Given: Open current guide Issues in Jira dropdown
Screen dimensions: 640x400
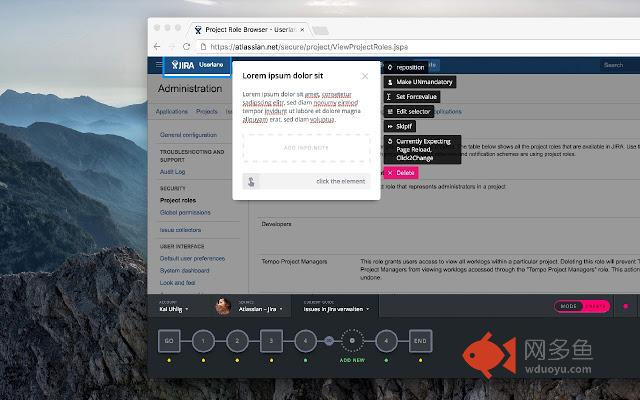Looking at the screenshot, I should coord(336,309).
